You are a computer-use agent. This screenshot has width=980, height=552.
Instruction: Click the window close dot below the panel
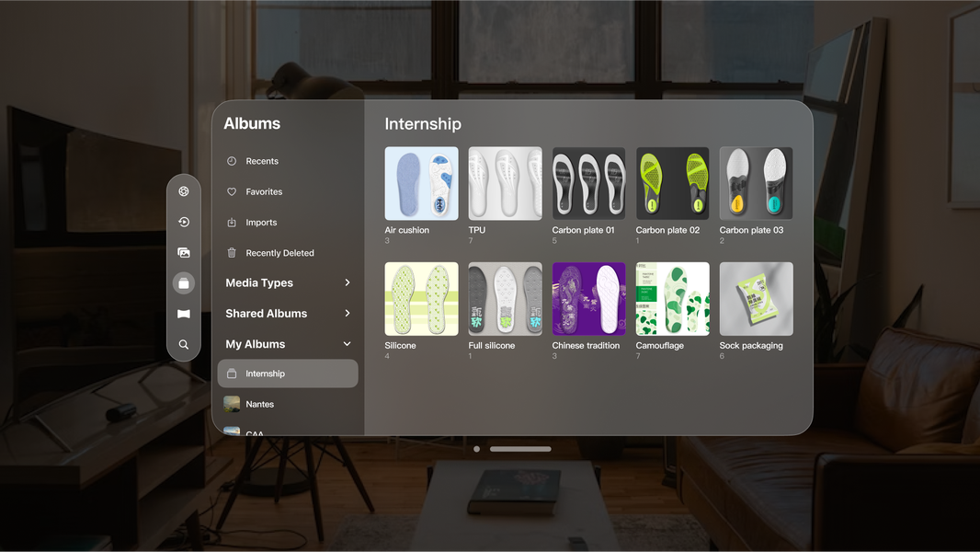(477, 449)
